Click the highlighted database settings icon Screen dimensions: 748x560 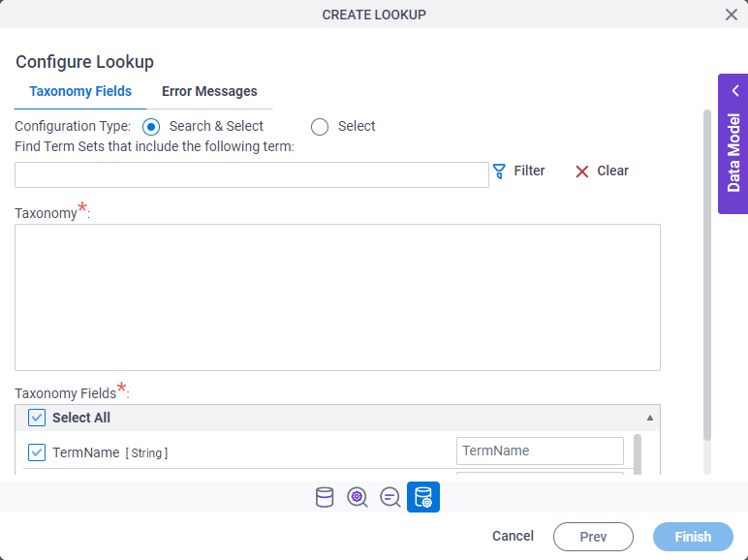423,497
